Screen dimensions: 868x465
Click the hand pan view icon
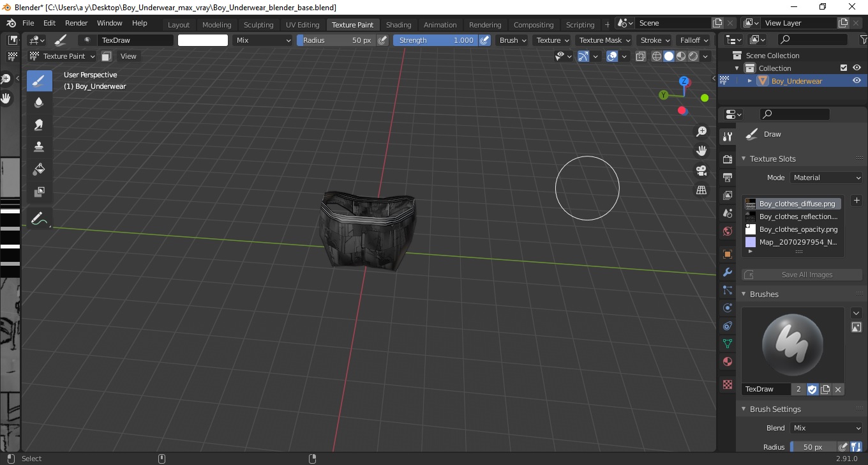[701, 151]
